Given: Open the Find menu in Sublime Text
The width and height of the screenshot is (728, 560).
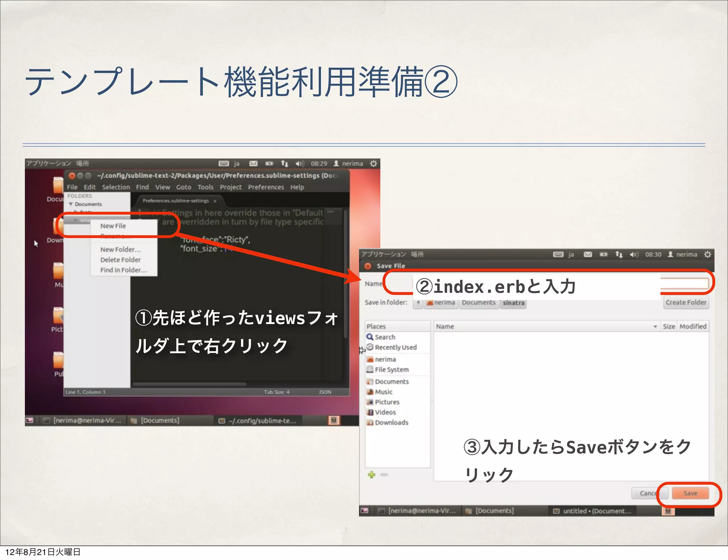Looking at the screenshot, I should point(142,187).
